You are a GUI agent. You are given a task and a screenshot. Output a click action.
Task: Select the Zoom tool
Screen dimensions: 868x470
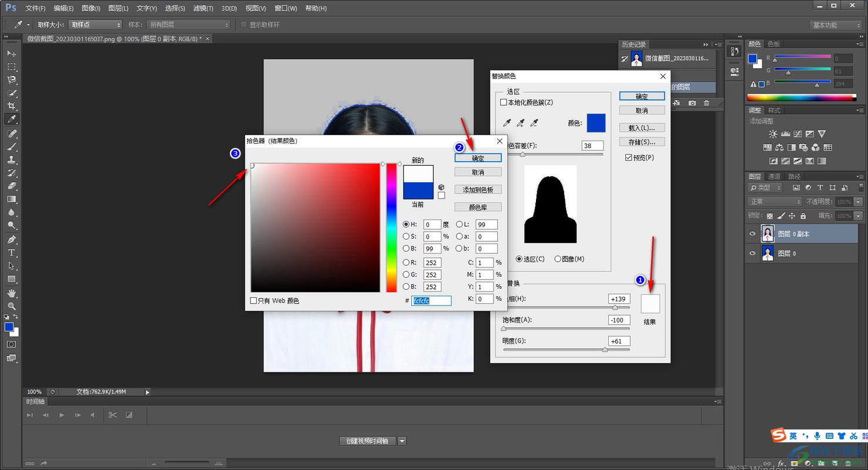[11, 306]
